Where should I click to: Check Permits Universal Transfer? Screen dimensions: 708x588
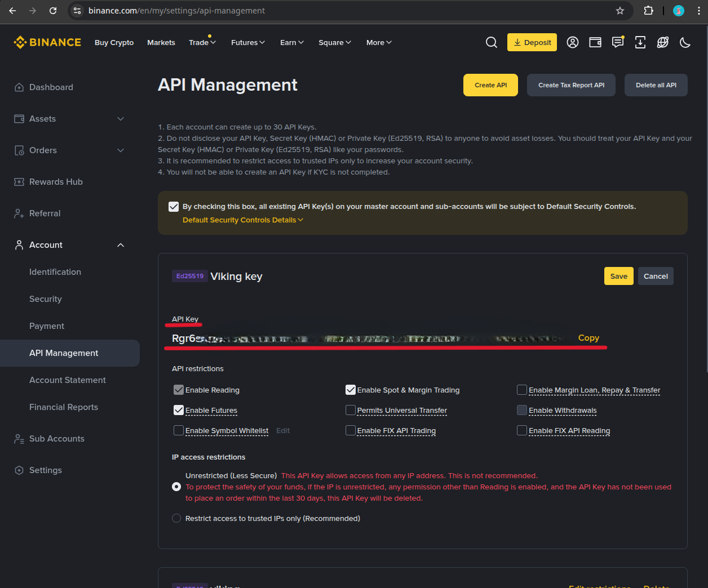click(351, 410)
